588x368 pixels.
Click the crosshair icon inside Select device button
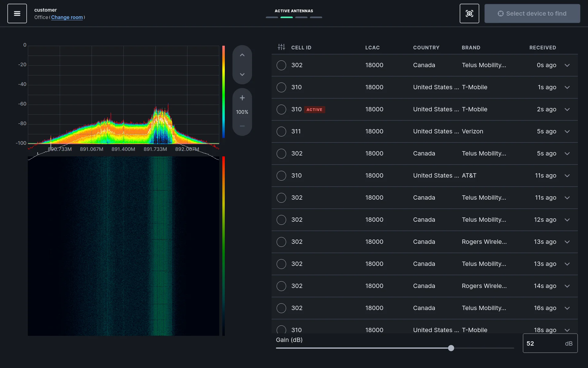click(x=501, y=13)
